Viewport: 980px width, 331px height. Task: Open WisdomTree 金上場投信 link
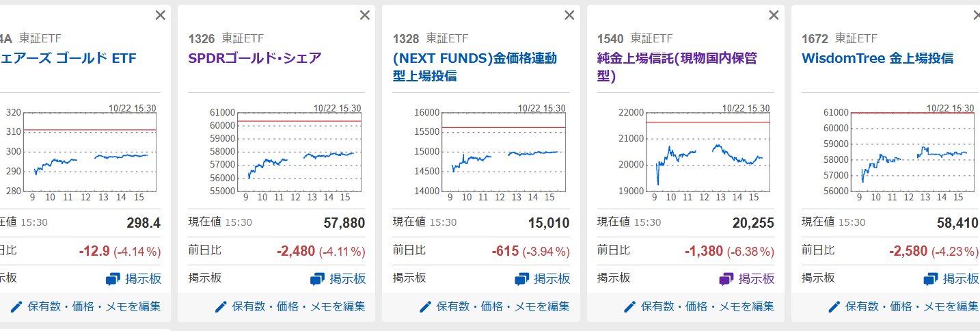(877, 58)
